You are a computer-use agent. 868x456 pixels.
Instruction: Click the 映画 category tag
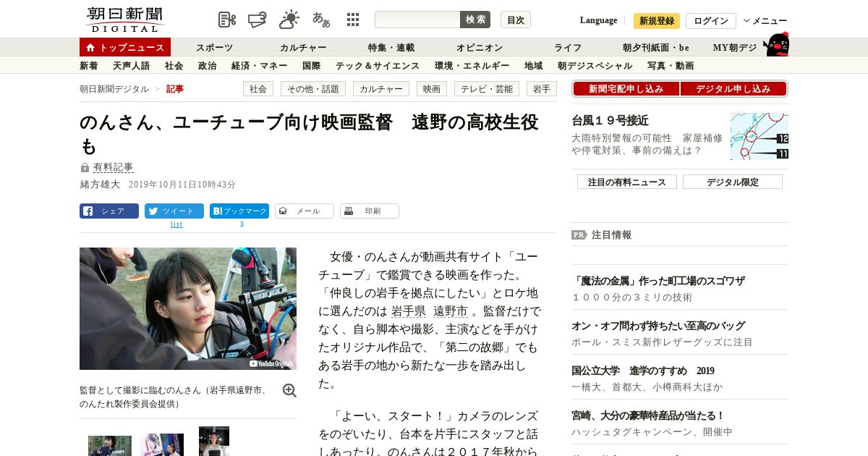432,89
